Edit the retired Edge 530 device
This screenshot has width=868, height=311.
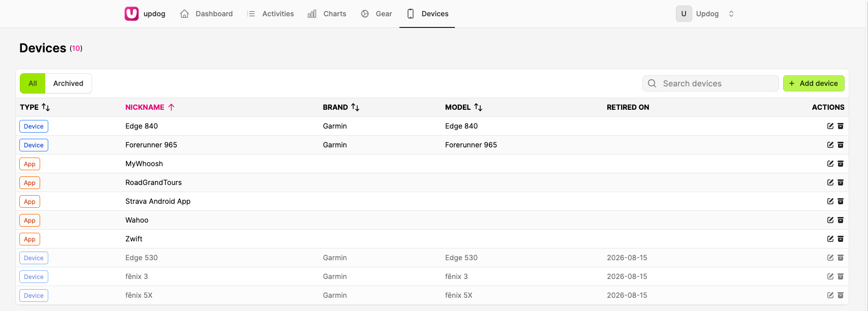tap(830, 258)
